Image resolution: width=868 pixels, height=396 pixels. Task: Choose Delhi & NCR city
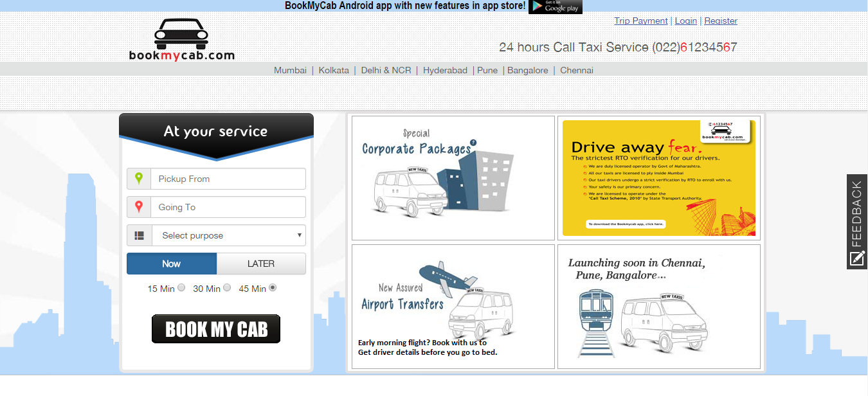tap(386, 70)
